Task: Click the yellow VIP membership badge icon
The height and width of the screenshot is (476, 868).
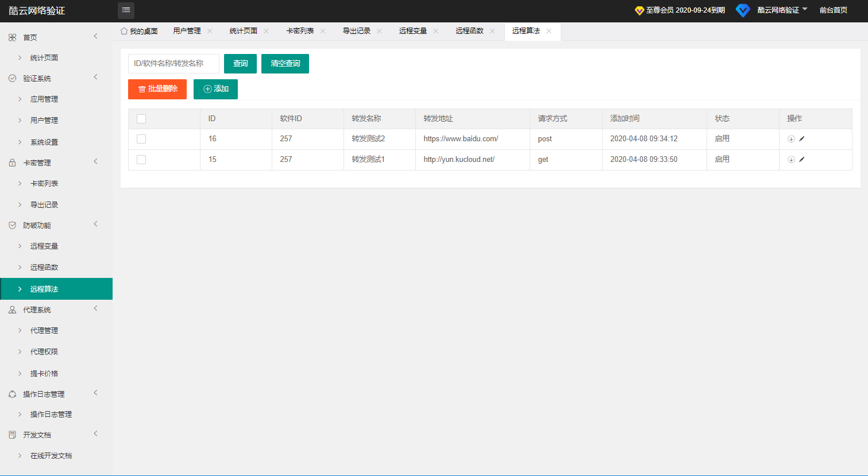Action: 639,10
